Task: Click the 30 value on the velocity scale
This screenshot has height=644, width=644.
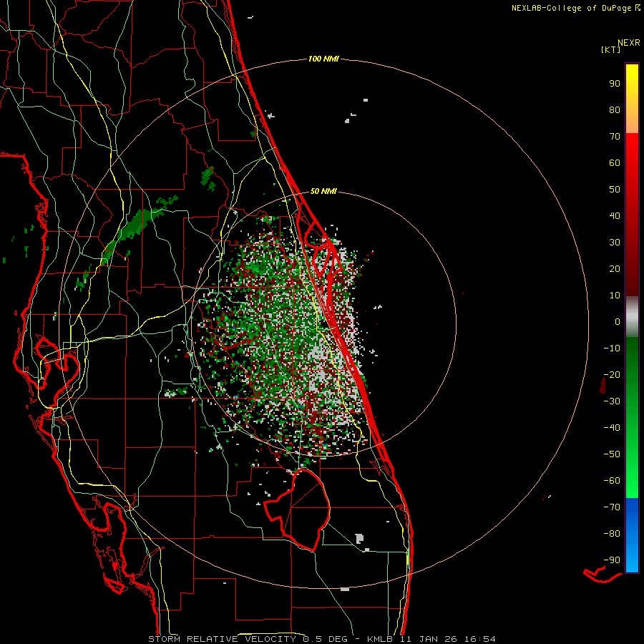Action: point(615,243)
